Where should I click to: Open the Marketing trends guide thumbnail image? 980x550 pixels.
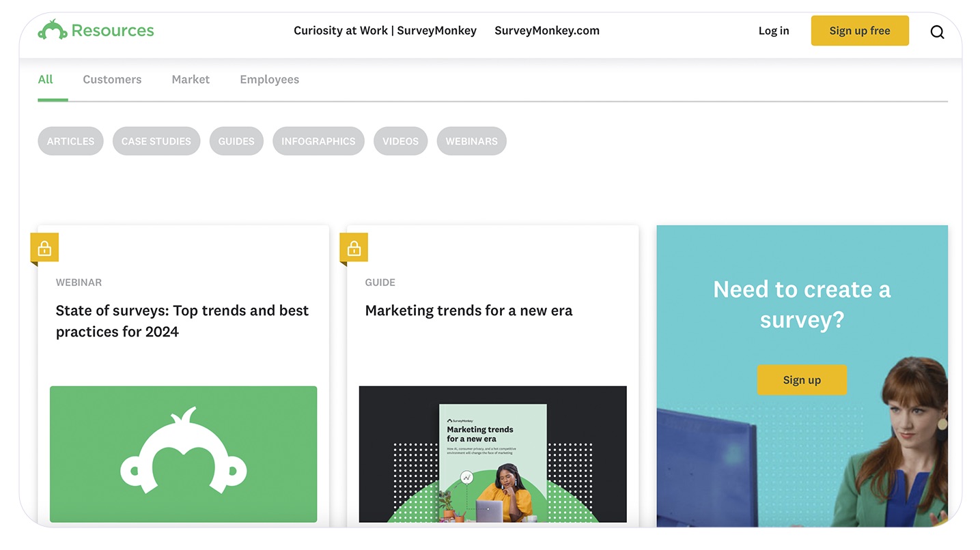point(492,454)
